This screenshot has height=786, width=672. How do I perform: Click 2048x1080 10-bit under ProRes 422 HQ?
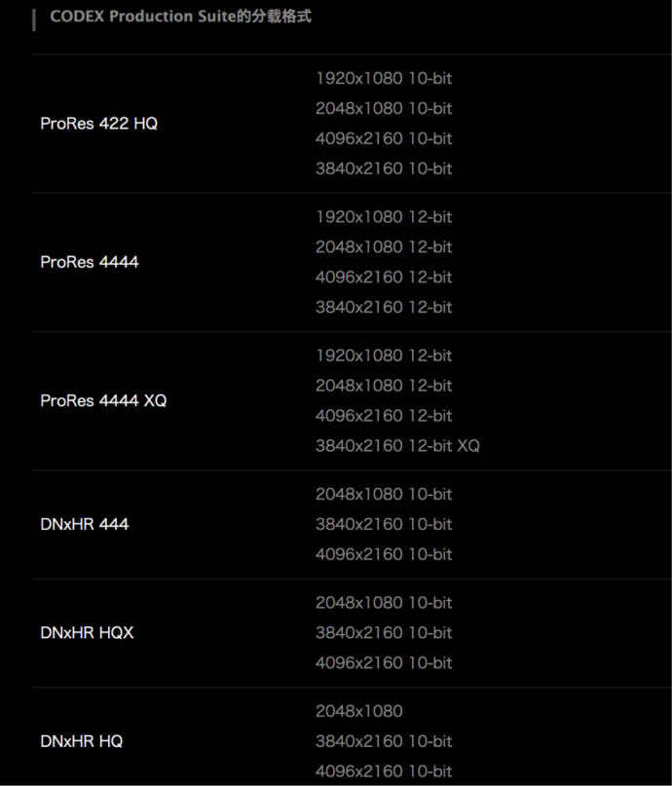(384, 108)
